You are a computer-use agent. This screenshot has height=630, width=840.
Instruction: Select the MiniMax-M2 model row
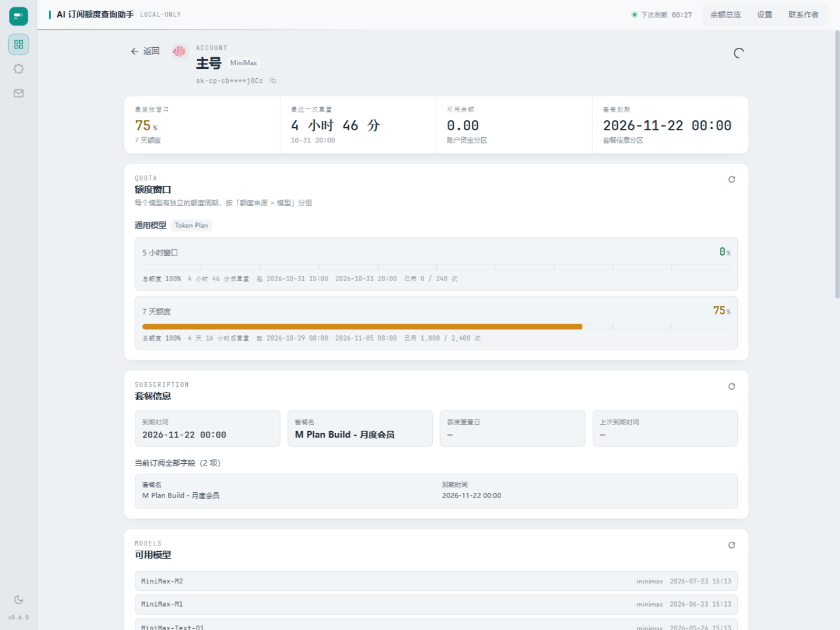[436, 581]
